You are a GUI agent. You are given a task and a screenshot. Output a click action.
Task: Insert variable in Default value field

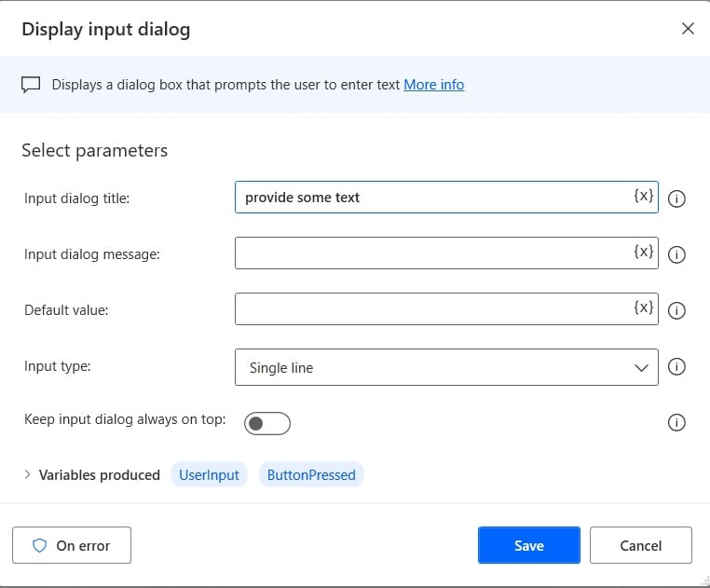[643, 308]
